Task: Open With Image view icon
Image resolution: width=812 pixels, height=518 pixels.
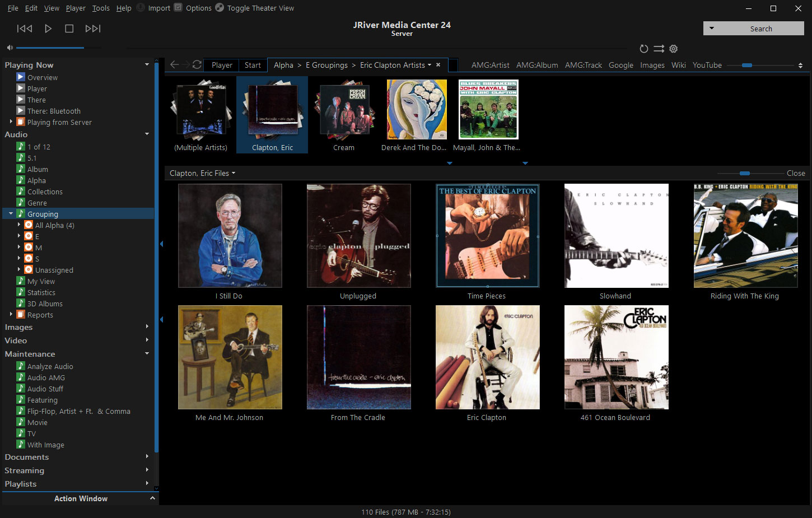Action: 21,444
